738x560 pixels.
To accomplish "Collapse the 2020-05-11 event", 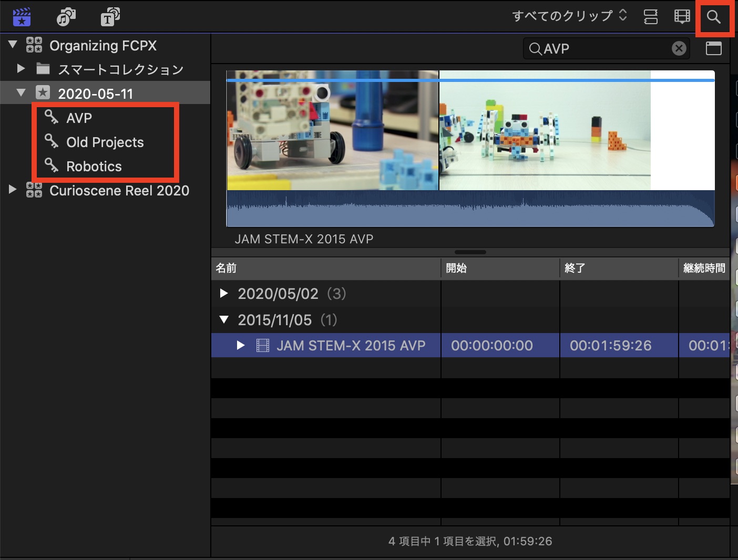I will pyautogui.click(x=21, y=93).
